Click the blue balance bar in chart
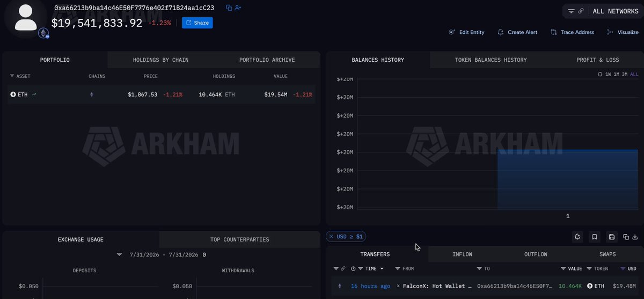 pyautogui.click(x=568, y=179)
